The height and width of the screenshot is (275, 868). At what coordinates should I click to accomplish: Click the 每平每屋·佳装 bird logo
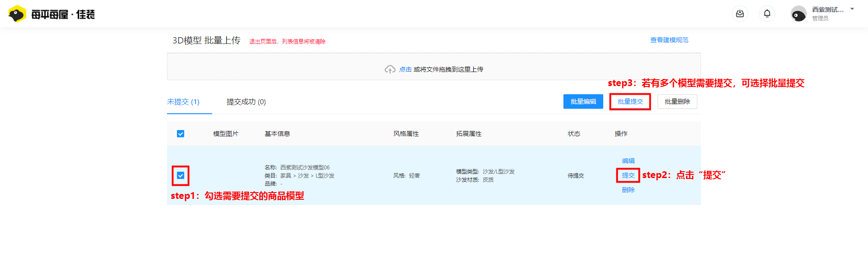click(17, 14)
